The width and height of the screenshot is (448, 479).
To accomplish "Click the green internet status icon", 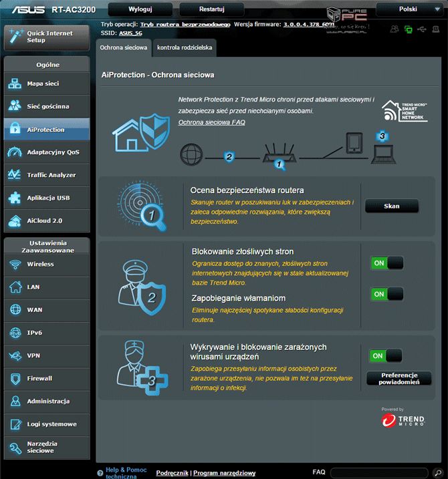I will [409, 29].
